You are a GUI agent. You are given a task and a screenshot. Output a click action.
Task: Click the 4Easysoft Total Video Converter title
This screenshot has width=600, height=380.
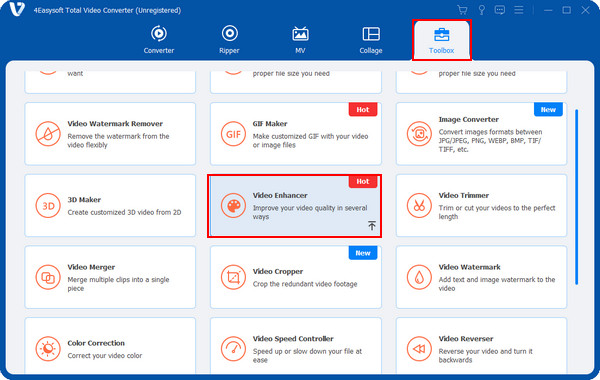tap(107, 10)
